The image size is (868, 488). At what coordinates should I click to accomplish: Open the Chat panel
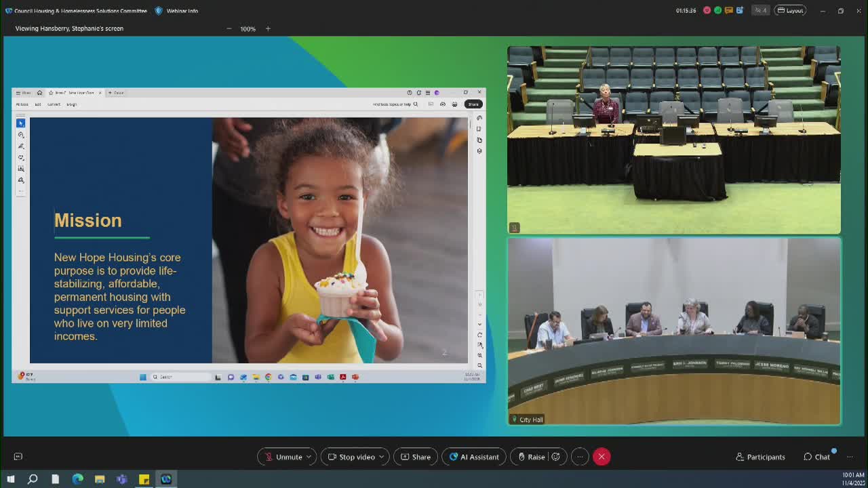tap(816, 457)
